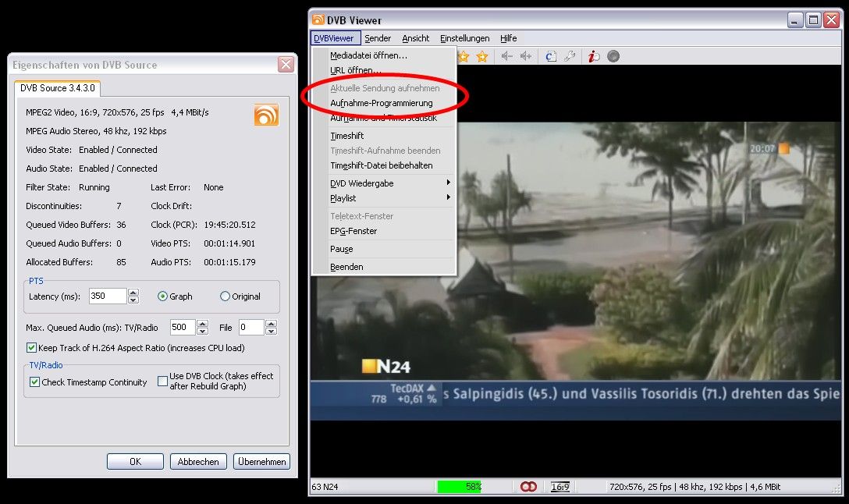Click the red info icon in toolbar

(x=594, y=56)
